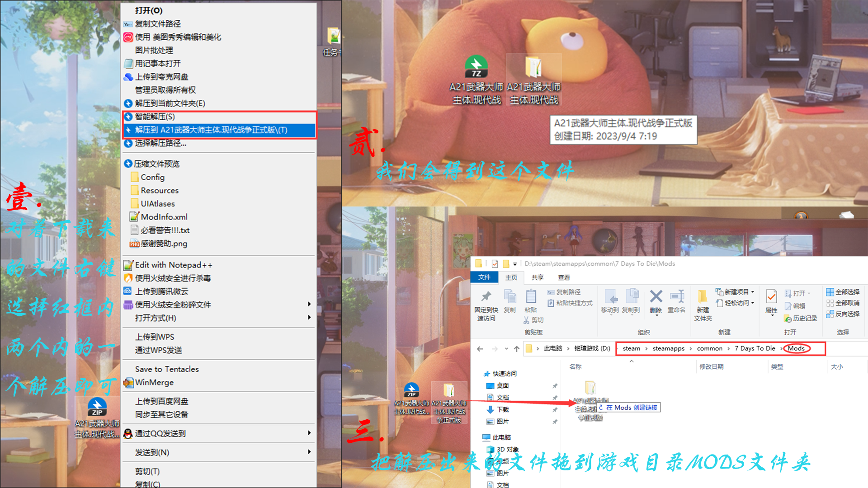Click the 新建文件夹 ribbon icon
Image resolution: width=868 pixels, height=488 pixels.
[703, 305]
